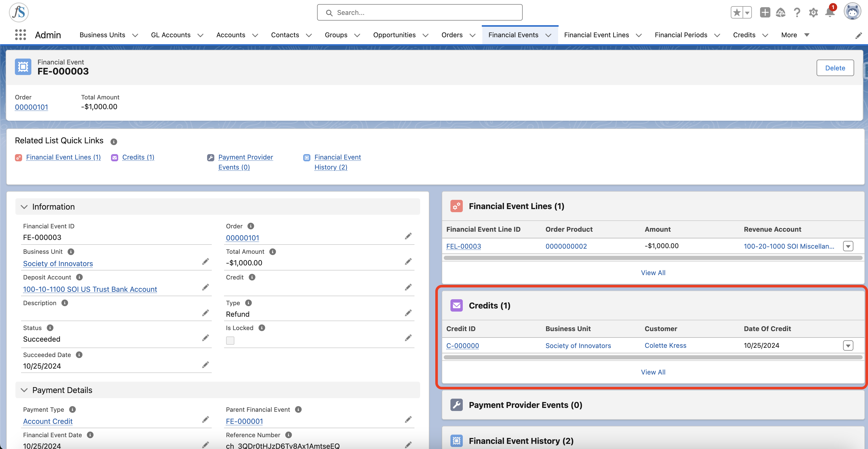The width and height of the screenshot is (868, 449).
Task: Click the horizontal scrollbar under Financial Event Lines
Action: (653, 258)
